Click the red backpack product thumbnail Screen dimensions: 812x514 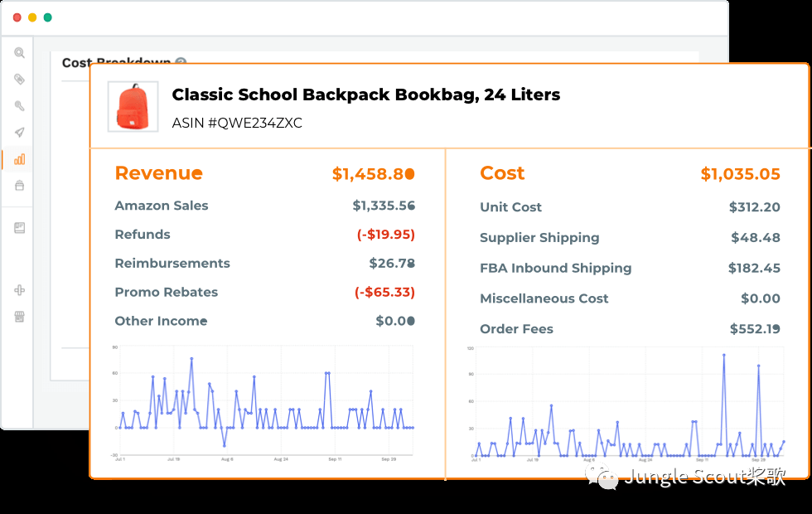point(133,107)
